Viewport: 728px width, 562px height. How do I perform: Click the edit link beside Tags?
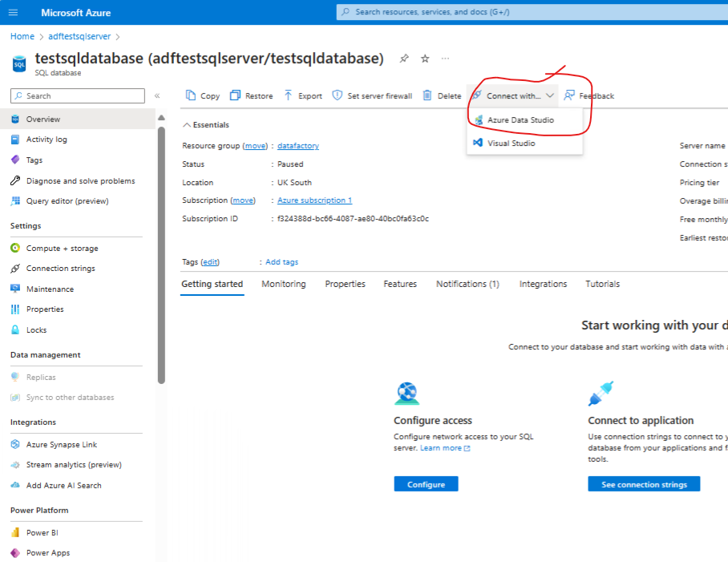pos(210,262)
